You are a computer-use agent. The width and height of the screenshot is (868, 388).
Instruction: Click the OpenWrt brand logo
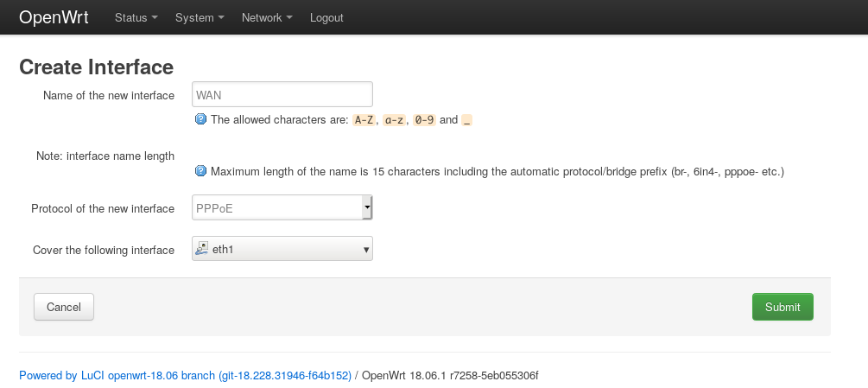point(54,17)
